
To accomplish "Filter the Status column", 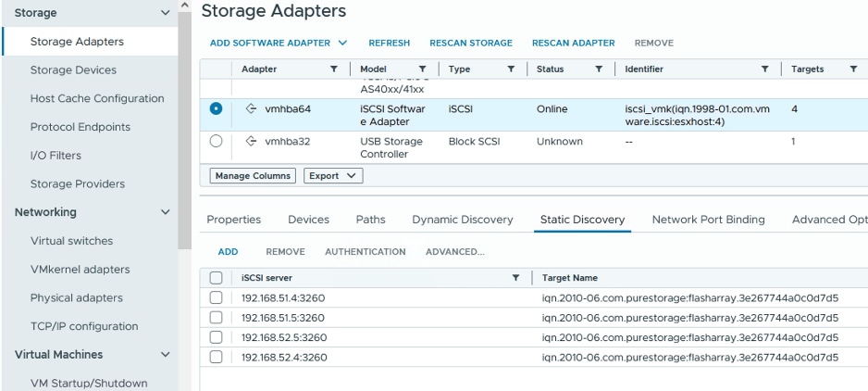I will tap(599, 69).
